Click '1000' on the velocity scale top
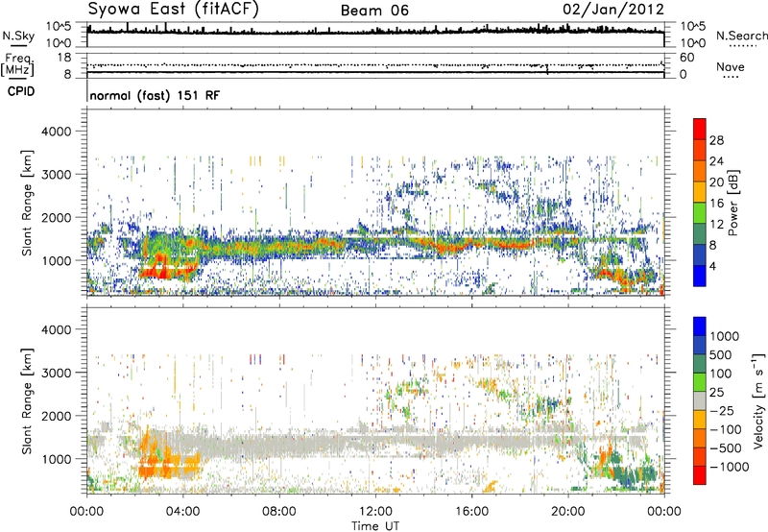Viewport: 768px width, 532px height. (725, 336)
